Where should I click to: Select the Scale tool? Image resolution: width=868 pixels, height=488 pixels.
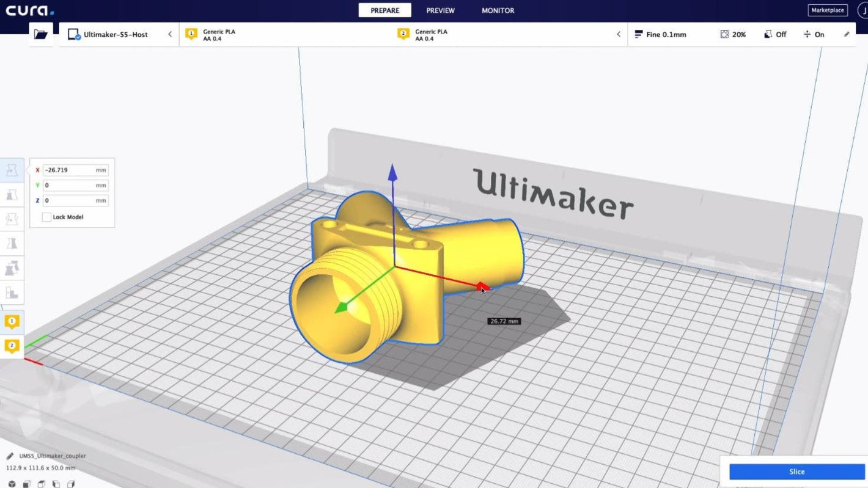(12, 194)
